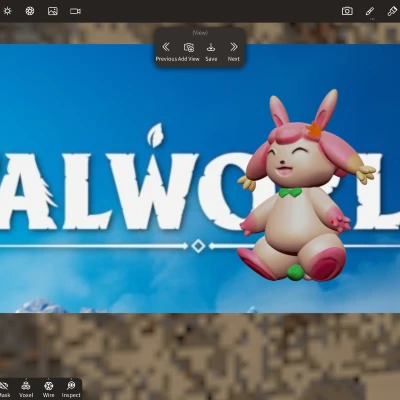This screenshot has width=400, height=400.
Task: Run the Voxel remesh shortcut
Action: click(x=26, y=389)
